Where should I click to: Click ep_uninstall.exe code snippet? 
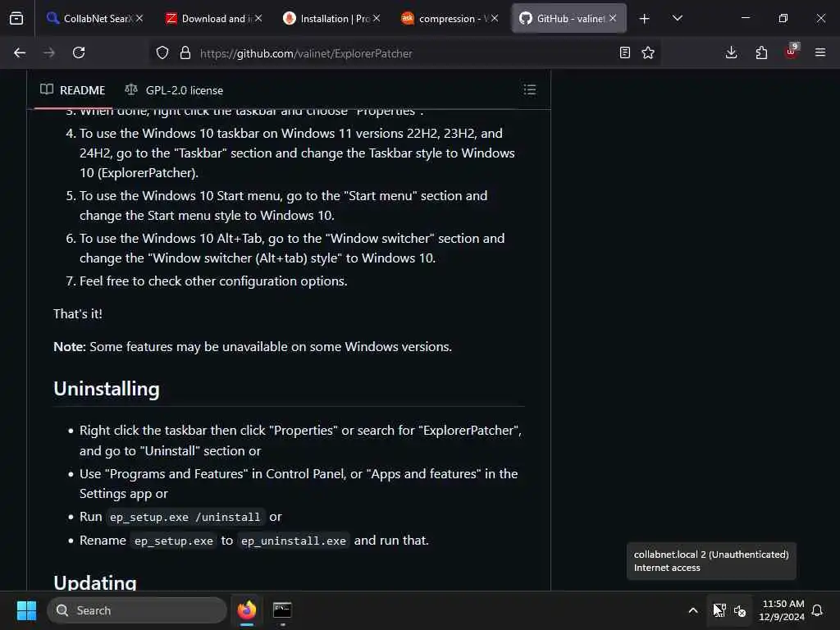tap(294, 541)
